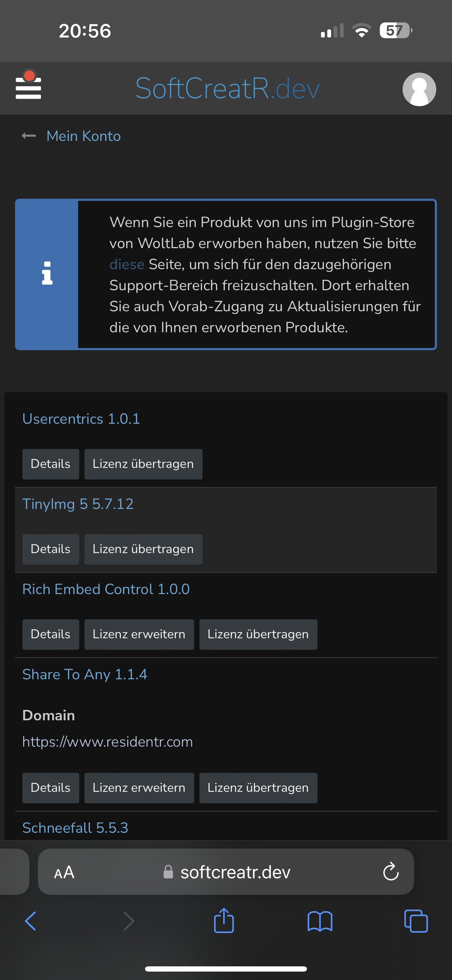Follow the 'diese' link in info box

pos(127,264)
